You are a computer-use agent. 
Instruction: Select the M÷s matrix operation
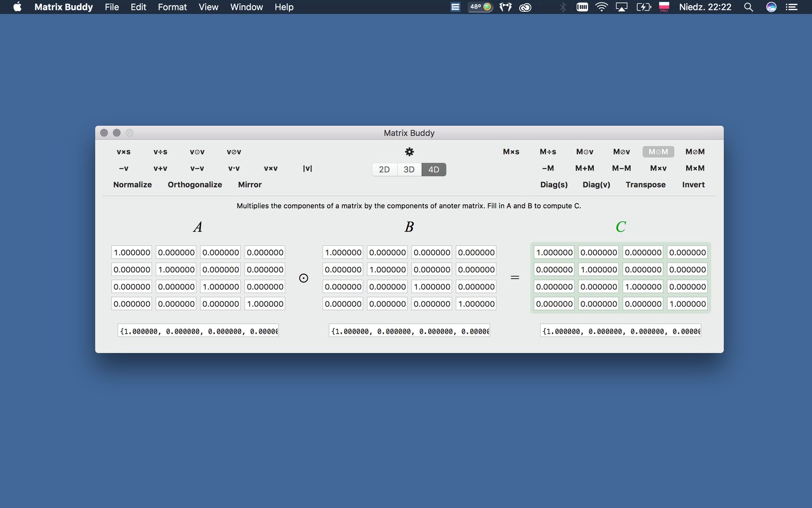tap(548, 152)
